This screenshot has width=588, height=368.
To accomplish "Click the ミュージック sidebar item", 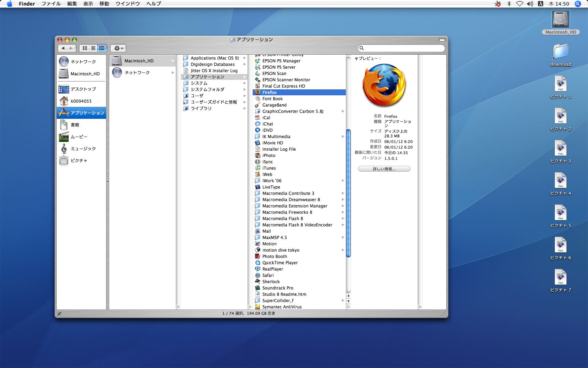I will point(83,149).
